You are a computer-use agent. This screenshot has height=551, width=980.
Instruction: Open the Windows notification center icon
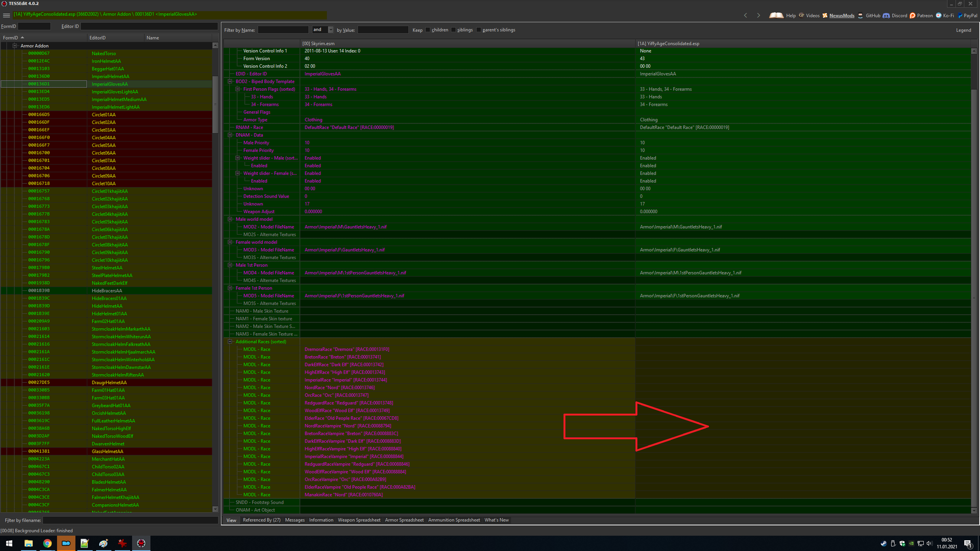point(968,543)
